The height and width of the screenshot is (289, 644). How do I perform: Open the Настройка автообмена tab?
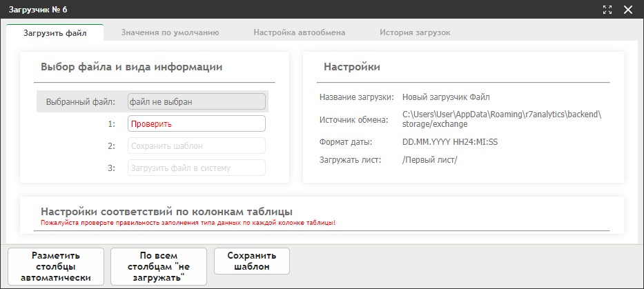click(300, 32)
